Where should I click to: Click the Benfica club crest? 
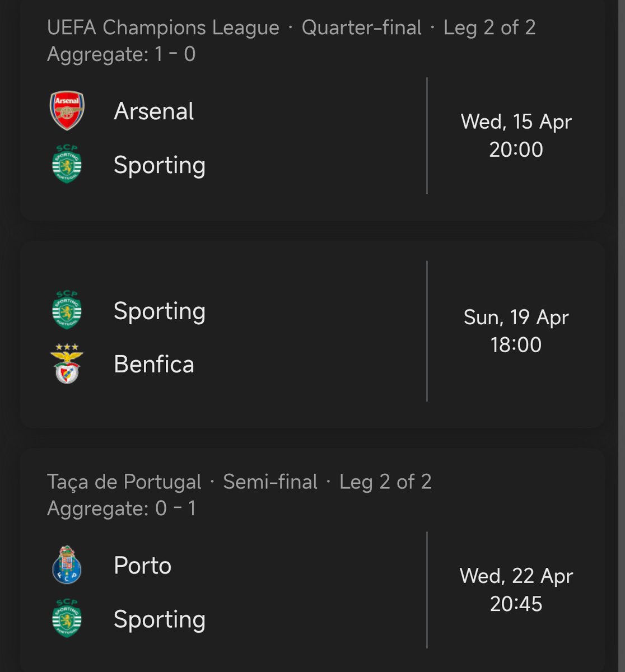point(67,364)
